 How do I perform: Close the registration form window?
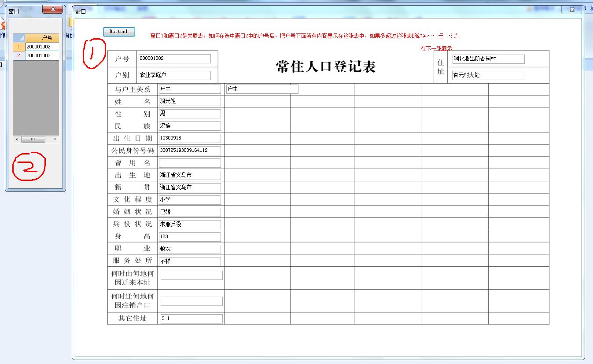pos(572,10)
